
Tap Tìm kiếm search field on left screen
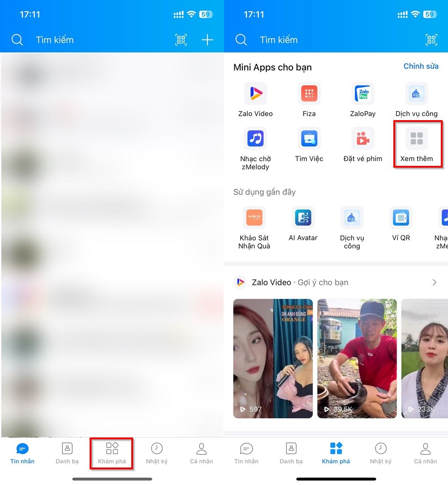click(55, 40)
